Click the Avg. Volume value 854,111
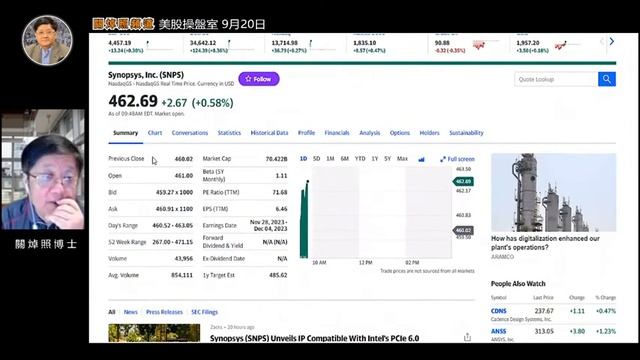 click(182, 275)
